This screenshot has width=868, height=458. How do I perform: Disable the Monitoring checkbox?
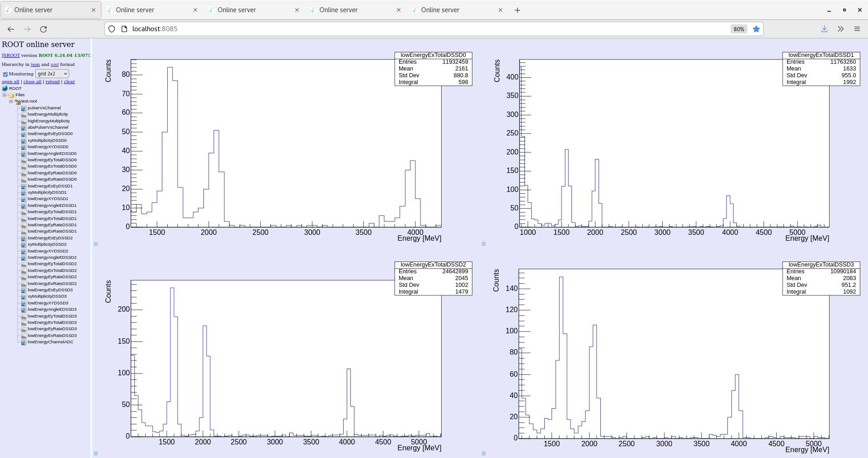pyautogui.click(x=5, y=74)
